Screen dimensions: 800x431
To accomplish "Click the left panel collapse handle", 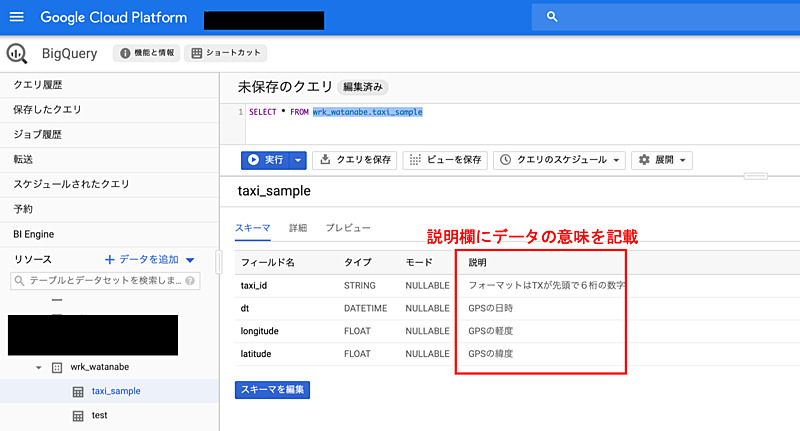I will [219, 263].
